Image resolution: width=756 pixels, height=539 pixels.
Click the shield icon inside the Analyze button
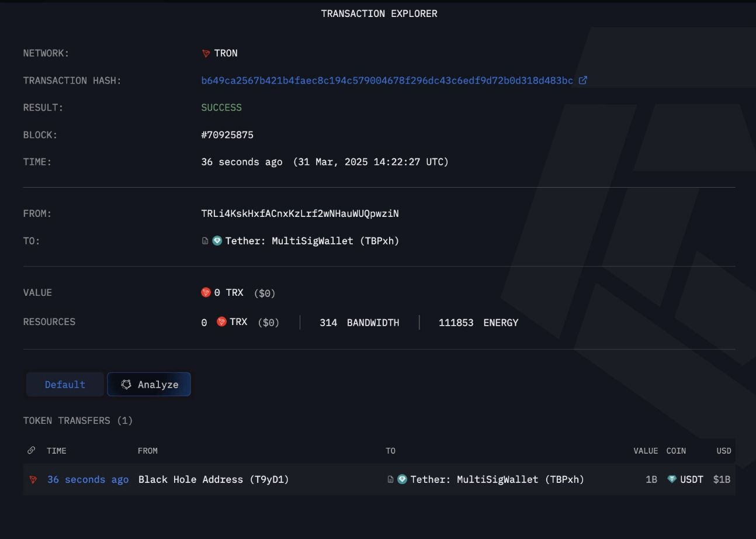pos(126,384)
